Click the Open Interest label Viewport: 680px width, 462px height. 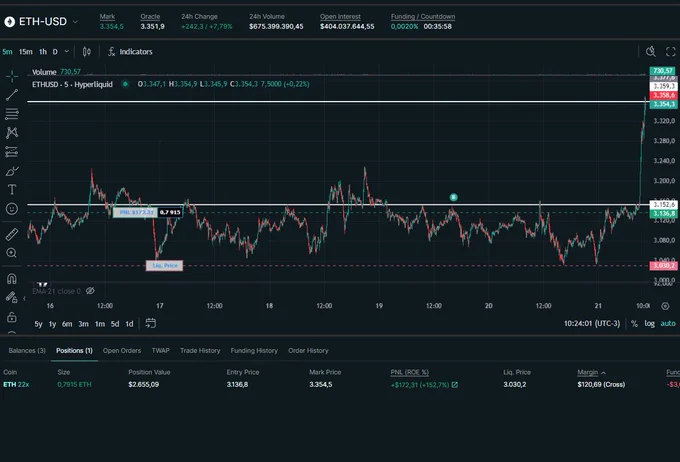pyautogui.click(x=340, y=16)
